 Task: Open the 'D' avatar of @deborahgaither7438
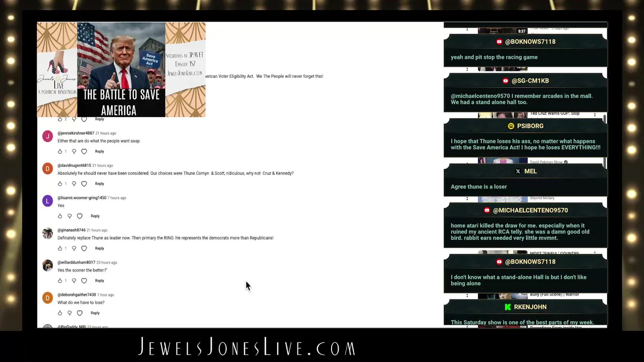tap(47, 298)
